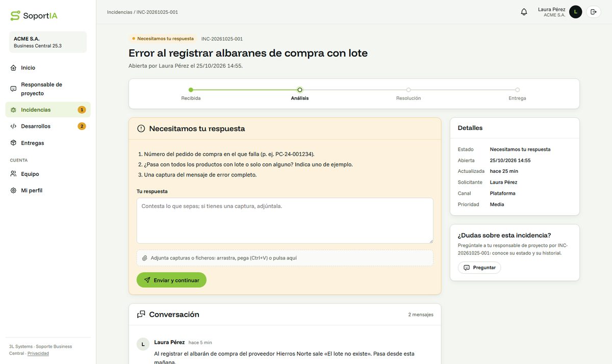Click the paperclip attachment icon
This screenshot has height=364, width=612.
pyautogui.click(x=145, y=258)
